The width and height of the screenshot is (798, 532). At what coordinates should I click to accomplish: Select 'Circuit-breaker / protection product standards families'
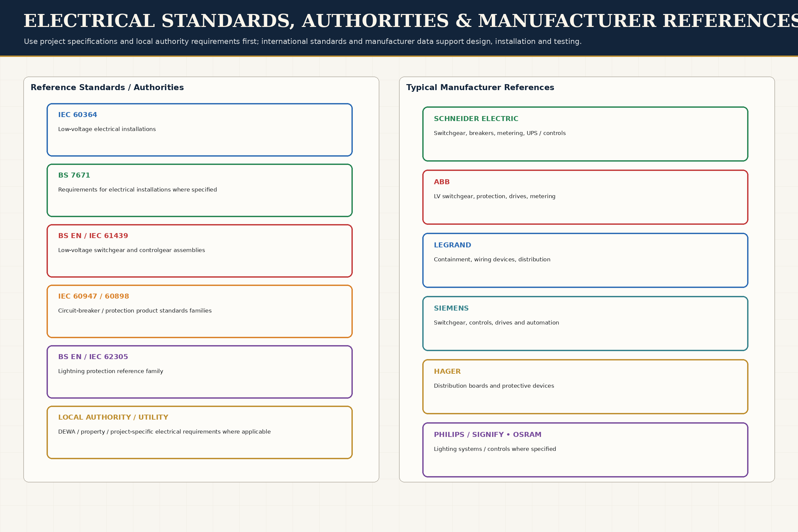tap(135, 311)
